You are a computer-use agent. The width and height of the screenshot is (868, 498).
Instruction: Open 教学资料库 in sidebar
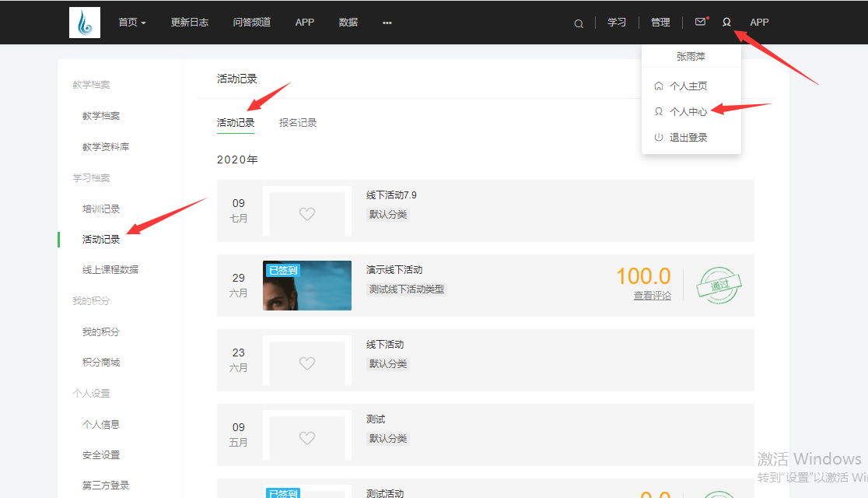106,147
